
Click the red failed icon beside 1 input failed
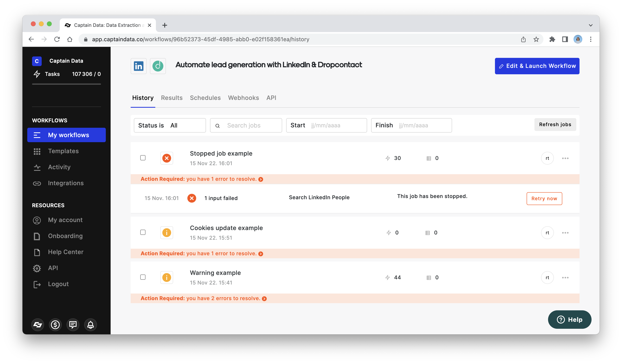pos(192,198)
